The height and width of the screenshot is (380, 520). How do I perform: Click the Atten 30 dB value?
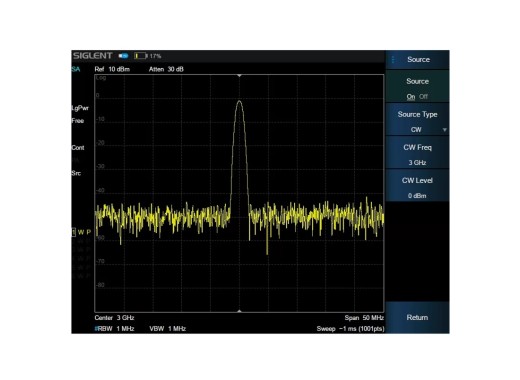pyautogui.click(x=166, y=69)
